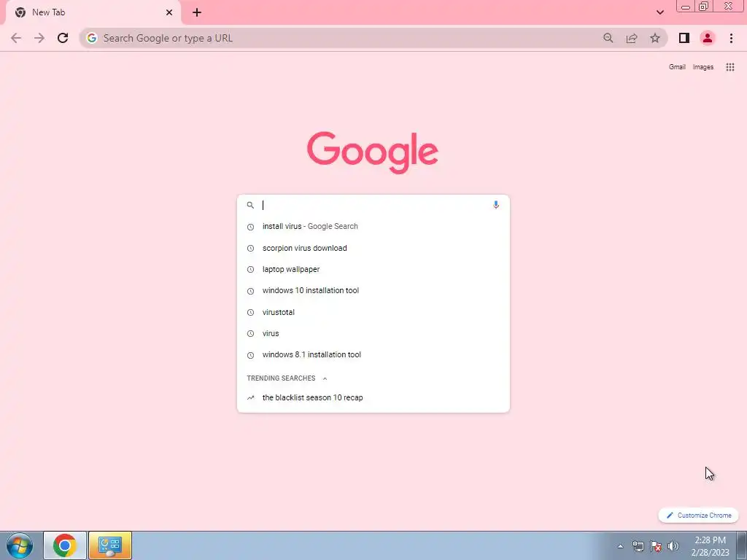This screenshot has height=560, width=747.
Task: Open the zoom magnifier in the address bar
Action: 608,38
